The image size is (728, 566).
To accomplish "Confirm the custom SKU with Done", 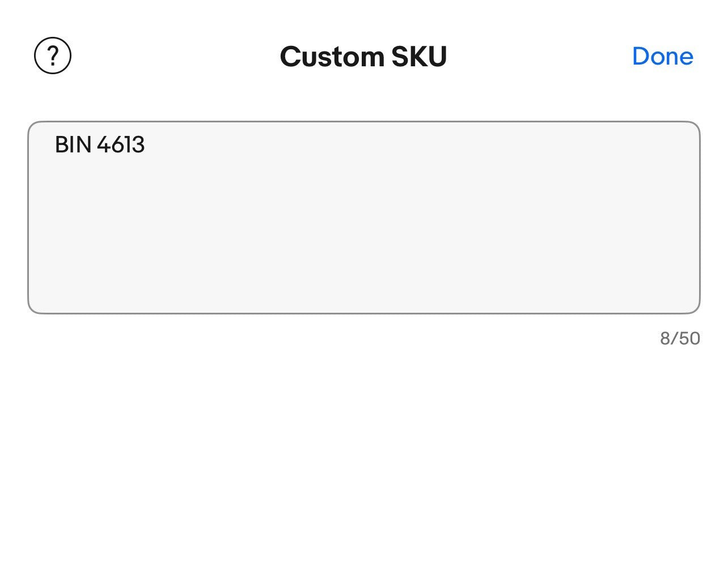I will pos(662,56).
